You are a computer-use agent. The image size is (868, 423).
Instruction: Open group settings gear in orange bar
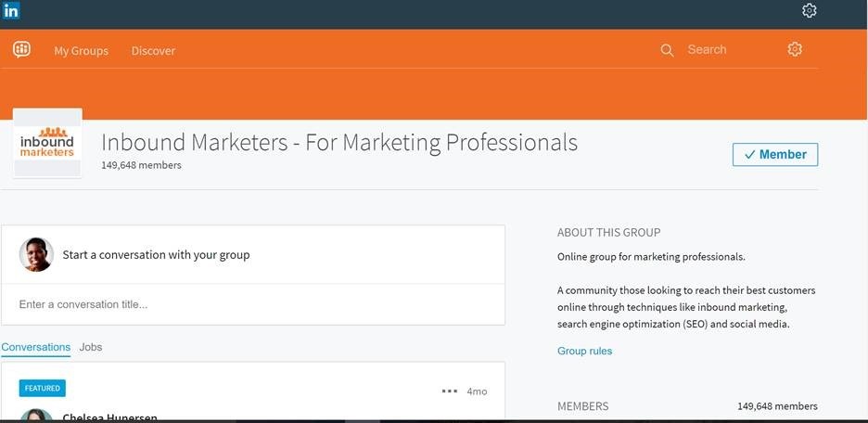point(795,50)
